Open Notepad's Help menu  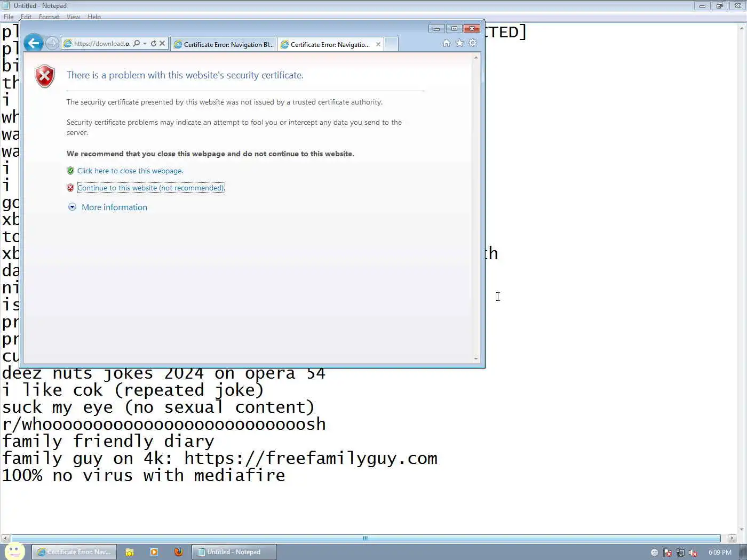point(94,17)
